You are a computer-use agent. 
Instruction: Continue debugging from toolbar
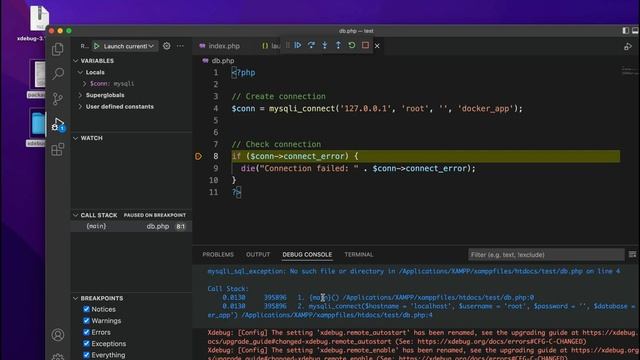point(298,45)
